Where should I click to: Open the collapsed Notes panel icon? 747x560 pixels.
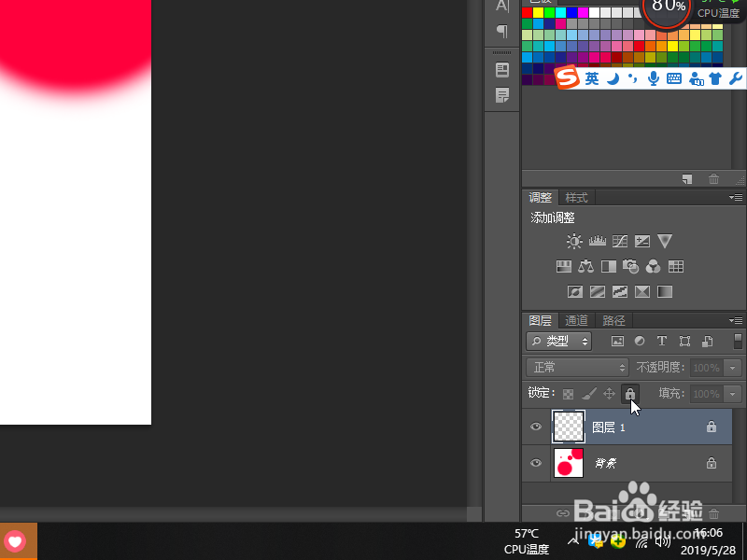(x=502, y=95)
